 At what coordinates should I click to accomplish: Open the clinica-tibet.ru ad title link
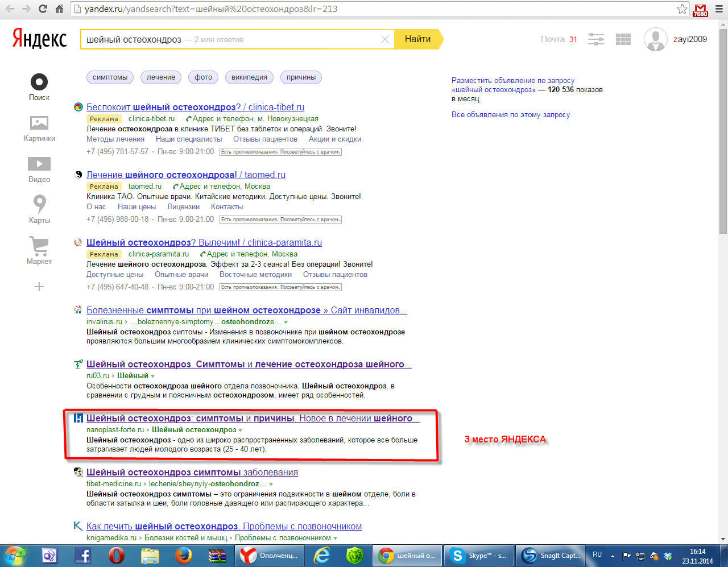195,107
